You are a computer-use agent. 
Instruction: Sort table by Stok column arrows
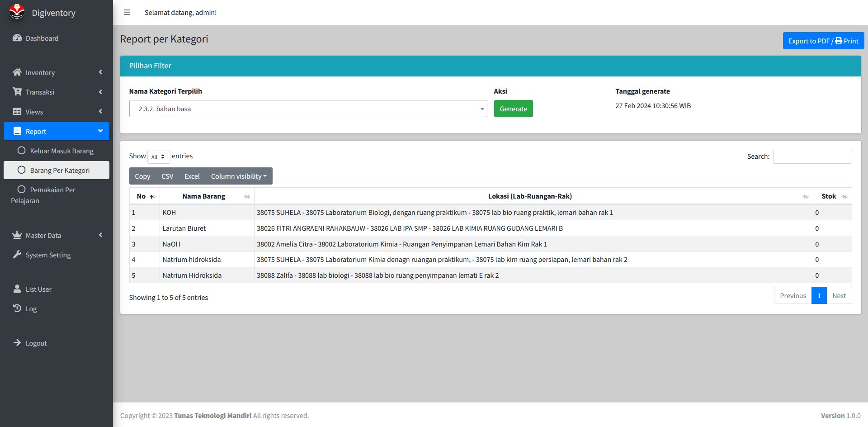[844, 196]
